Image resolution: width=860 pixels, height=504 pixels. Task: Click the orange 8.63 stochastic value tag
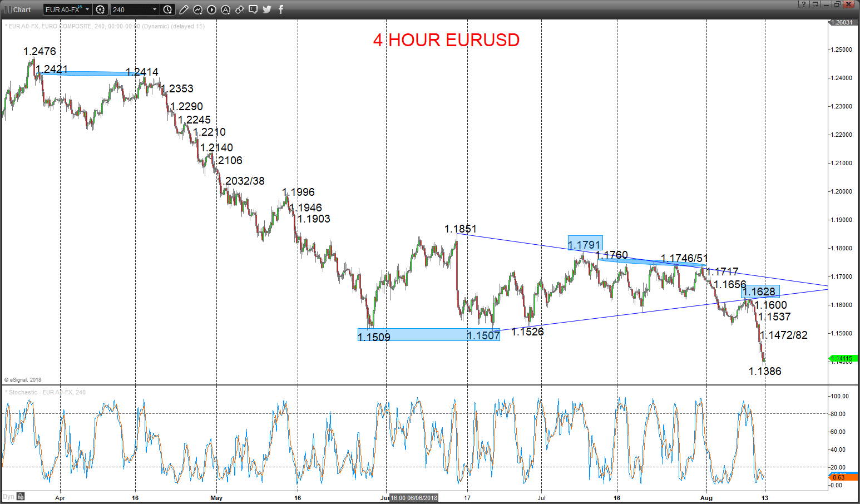pyautogui.click(x=844, y=477)
